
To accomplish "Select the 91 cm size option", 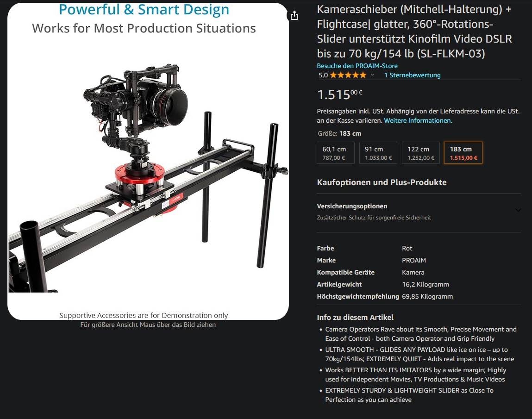I will coord(378,153).
